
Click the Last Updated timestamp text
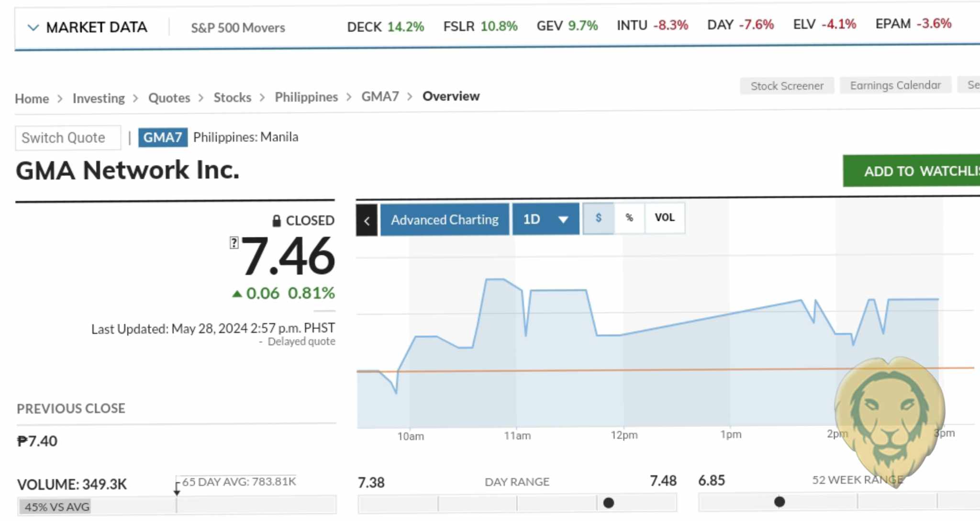coord(213,329)
